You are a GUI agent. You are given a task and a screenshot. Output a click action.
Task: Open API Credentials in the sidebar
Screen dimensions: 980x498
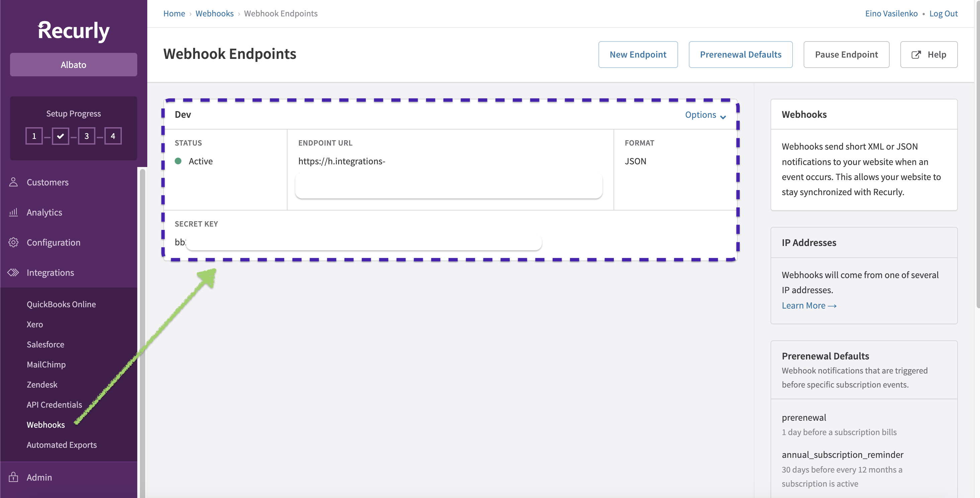coord(54,404)
